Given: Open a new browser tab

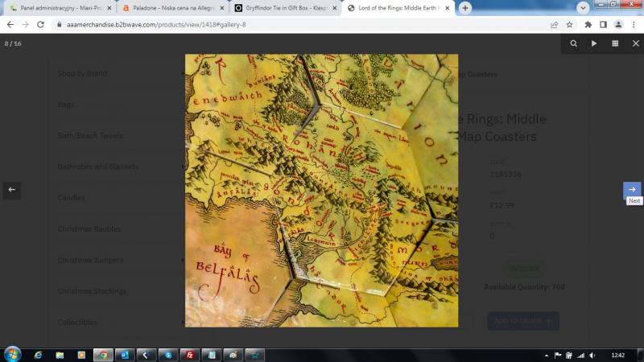Looking at the screenshot, I should 465,8.
